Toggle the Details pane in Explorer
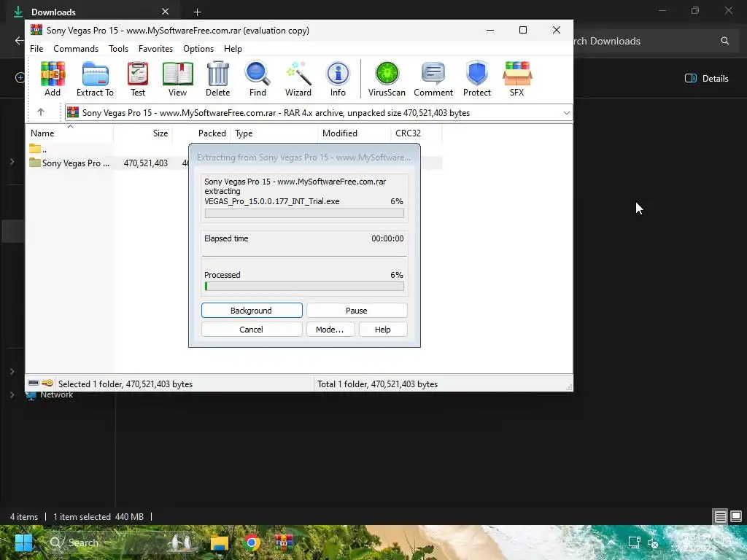The image size is (747, 560). pos(706,79)
